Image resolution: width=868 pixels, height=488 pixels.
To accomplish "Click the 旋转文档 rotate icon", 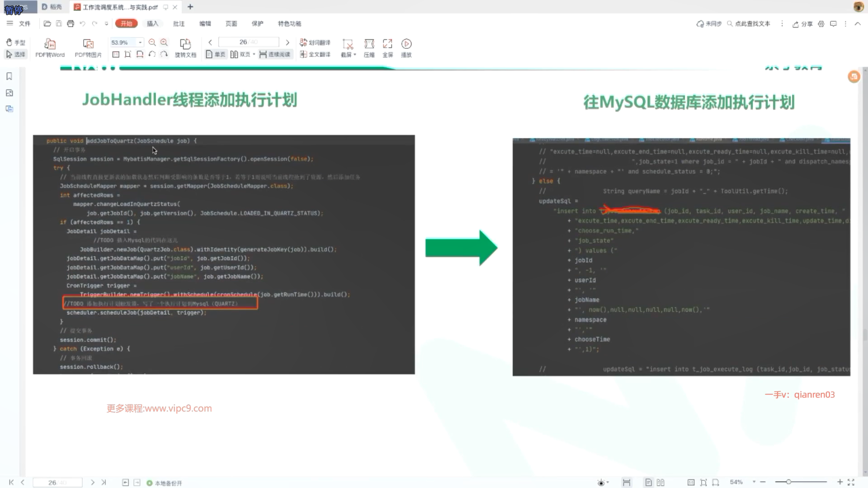I will pyautogui.click(x=185, y=44).
